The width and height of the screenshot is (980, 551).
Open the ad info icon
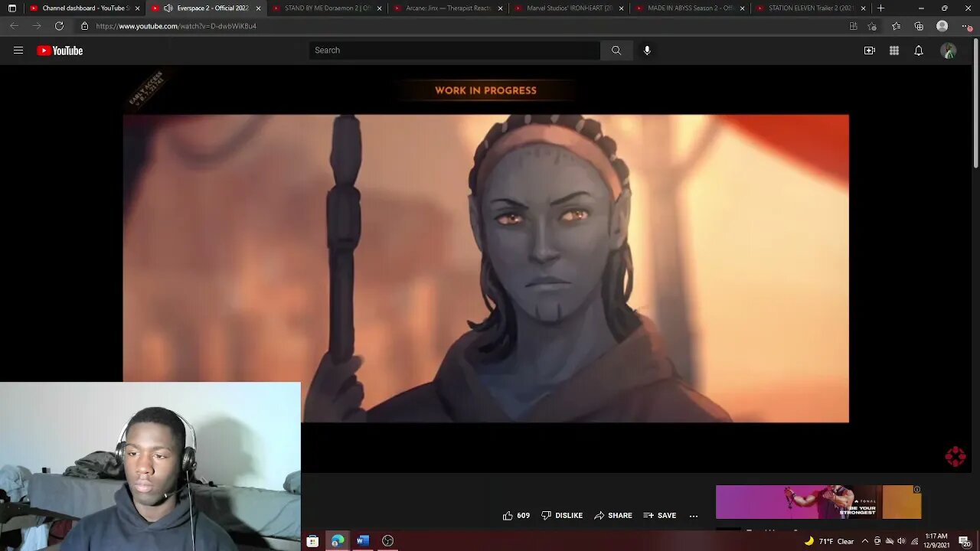pos(916,490)
